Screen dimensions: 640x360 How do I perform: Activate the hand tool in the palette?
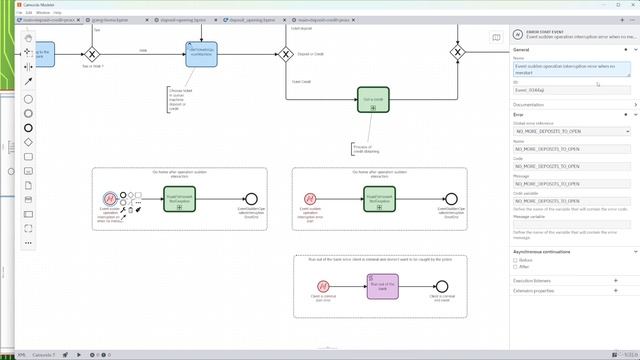(28, 38)
